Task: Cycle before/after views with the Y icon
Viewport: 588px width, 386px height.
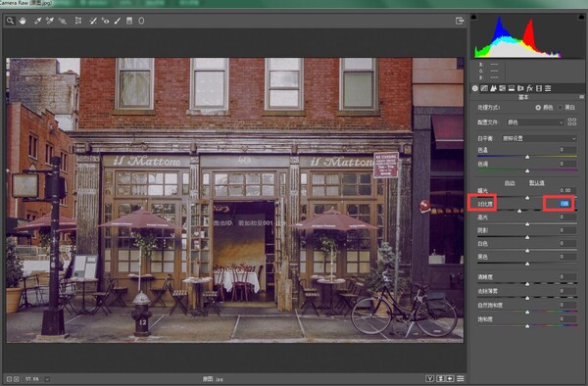Action: point(430,378)
